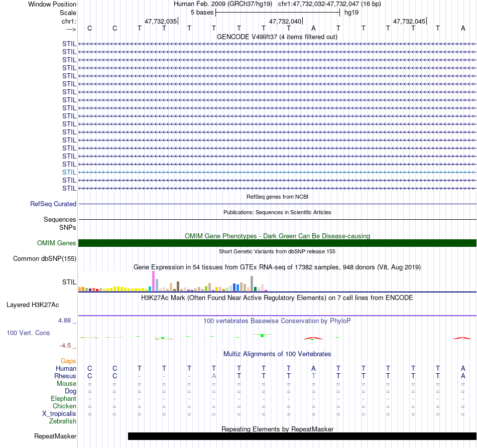
Task: Click the -4.5 PhyloP lower scale value
Action: click(65, 345)
